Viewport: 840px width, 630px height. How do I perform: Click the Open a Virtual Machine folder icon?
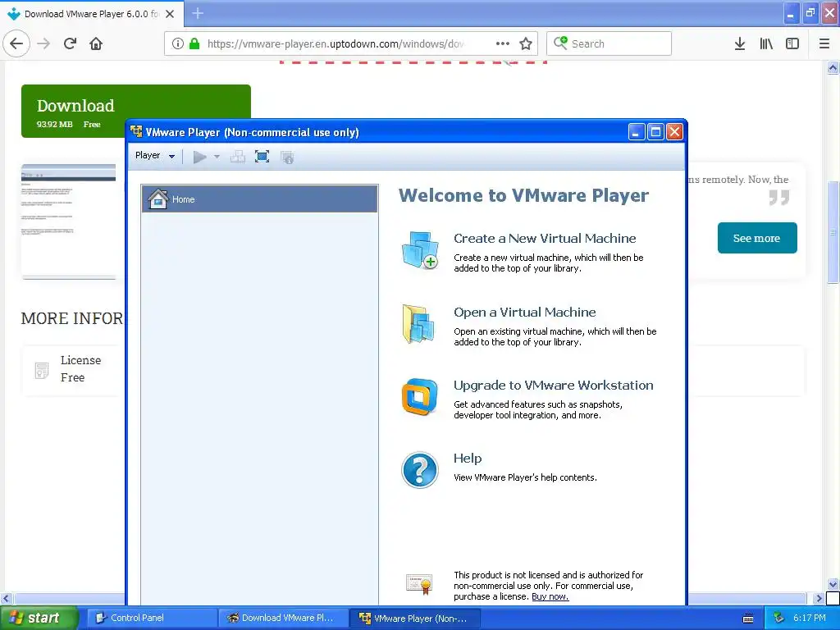pyautogui.click(x=418, y=323)
